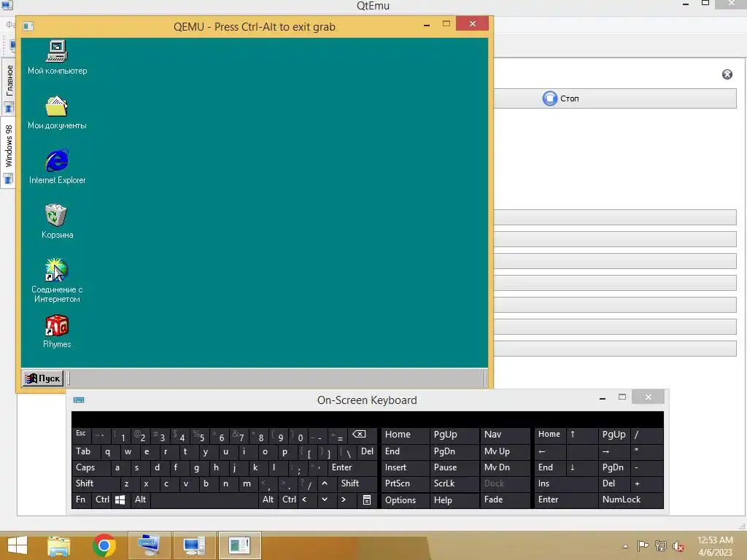Click the Del key next to backslash
This screenshot has width=747, height=560.
pos(368,451)
